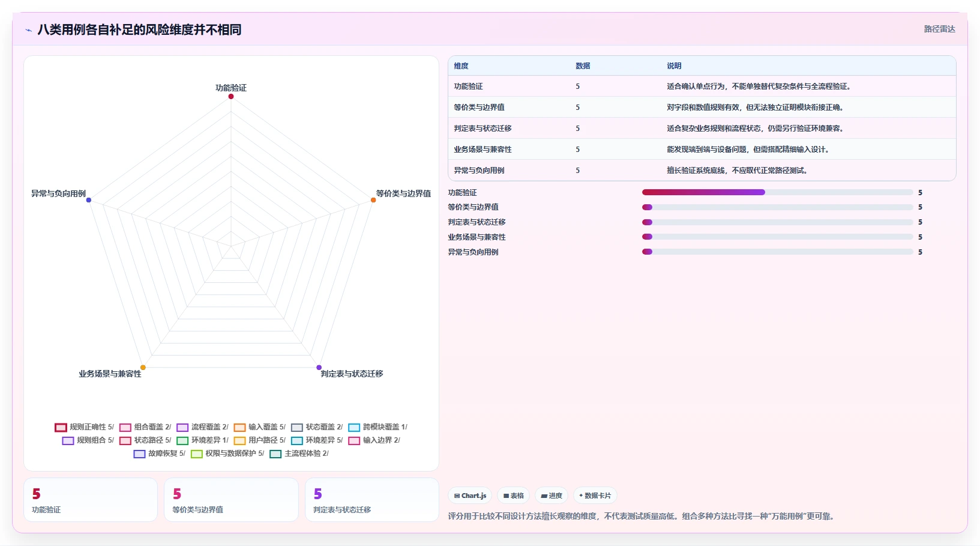This screenshot has width=980, height=546.
Task: Select the 判定表与状态迁移 table row name
Action: point(482,129)
